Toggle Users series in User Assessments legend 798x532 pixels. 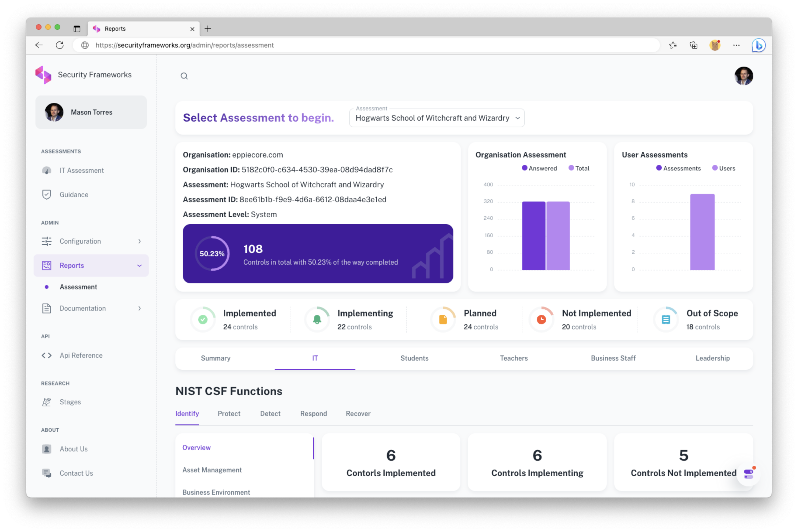724,168
